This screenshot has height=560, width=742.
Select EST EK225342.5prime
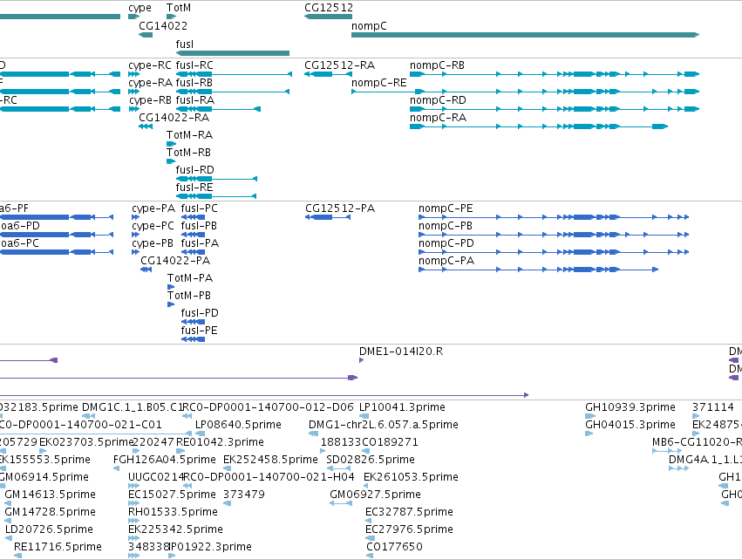coord(134,539)
